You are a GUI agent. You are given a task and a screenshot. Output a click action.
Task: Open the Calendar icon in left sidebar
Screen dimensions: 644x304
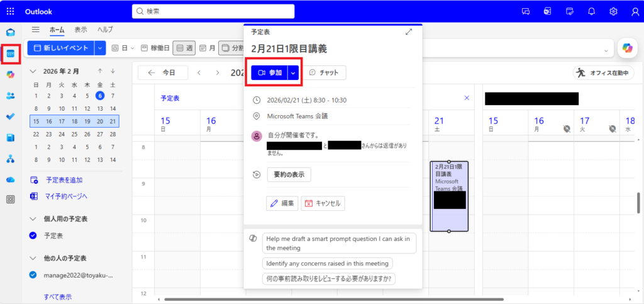click(10, 53)
